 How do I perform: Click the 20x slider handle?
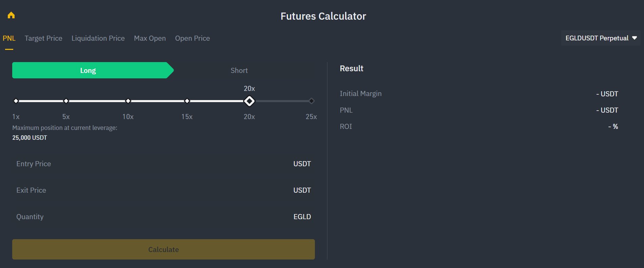click(x=249, y=101)
